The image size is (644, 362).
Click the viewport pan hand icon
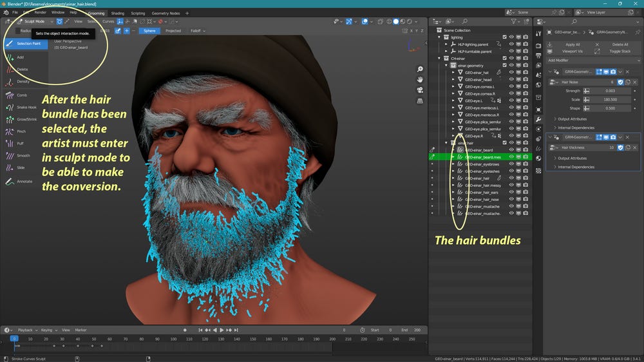[420, 79]
